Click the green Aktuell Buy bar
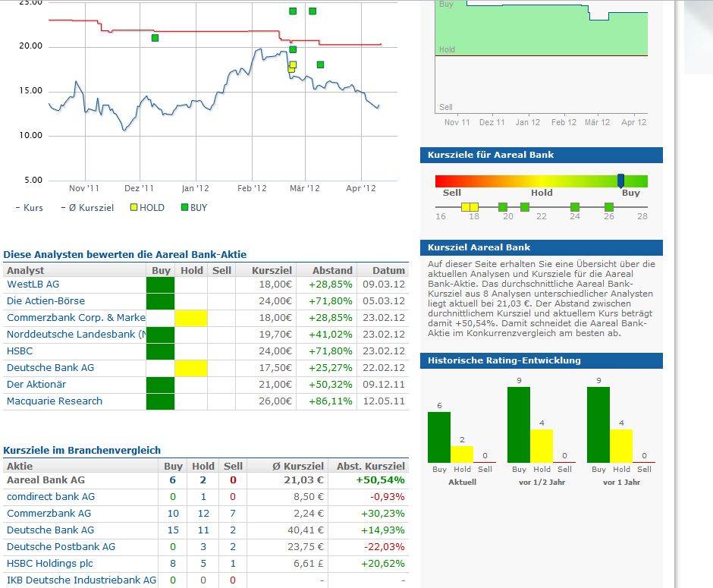The width and height of the screenshot is (713, 588). (x=439, y=438)
